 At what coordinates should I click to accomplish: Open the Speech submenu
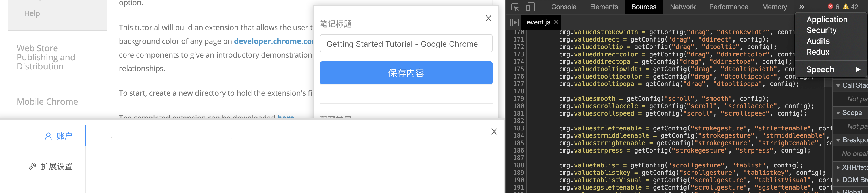click(x=821, y=69)
